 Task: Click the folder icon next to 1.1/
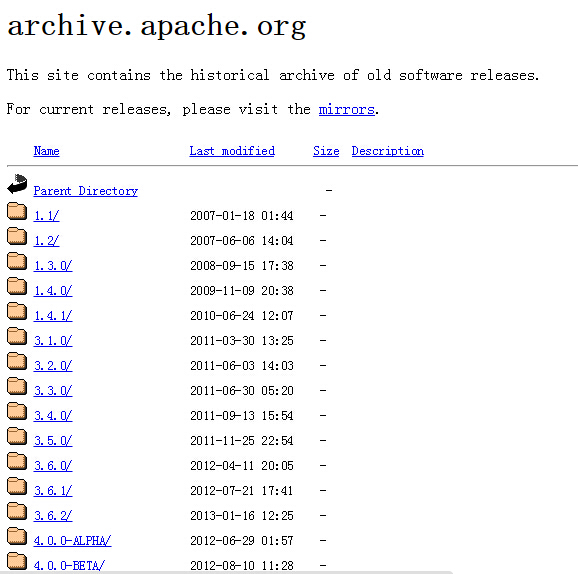pos(17,211)
